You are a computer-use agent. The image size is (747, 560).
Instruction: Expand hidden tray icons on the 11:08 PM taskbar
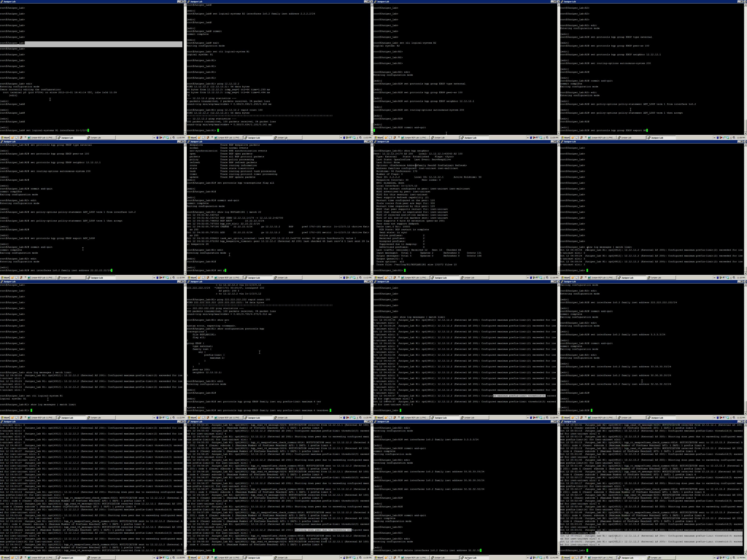click(715, 138)
